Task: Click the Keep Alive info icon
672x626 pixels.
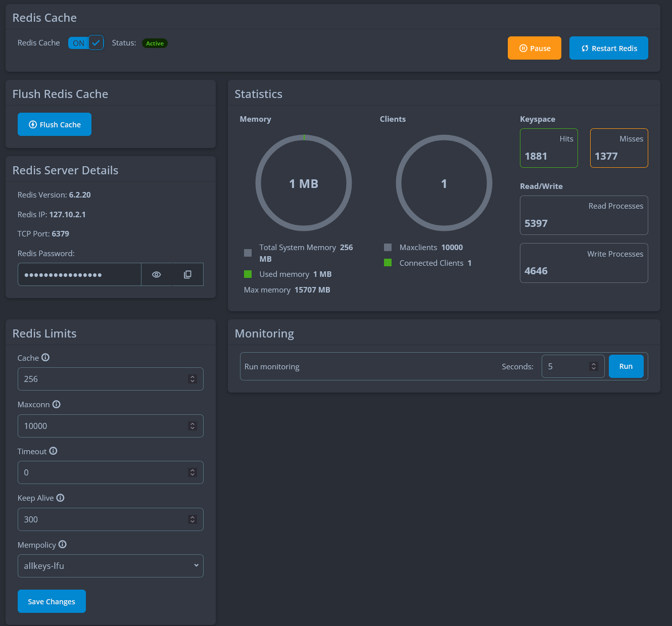Action: tap(60, 498)
